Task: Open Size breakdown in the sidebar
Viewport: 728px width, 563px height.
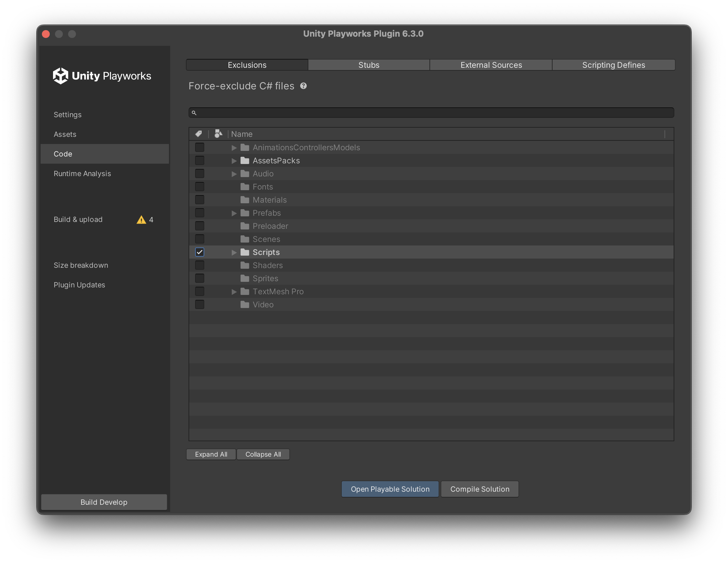Action: tap(105, 265)
